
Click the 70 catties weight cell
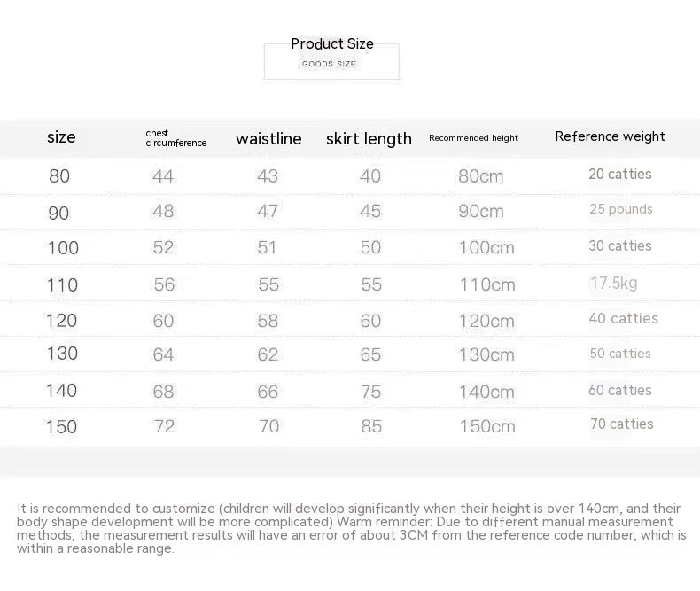click(x=621, y=424)
